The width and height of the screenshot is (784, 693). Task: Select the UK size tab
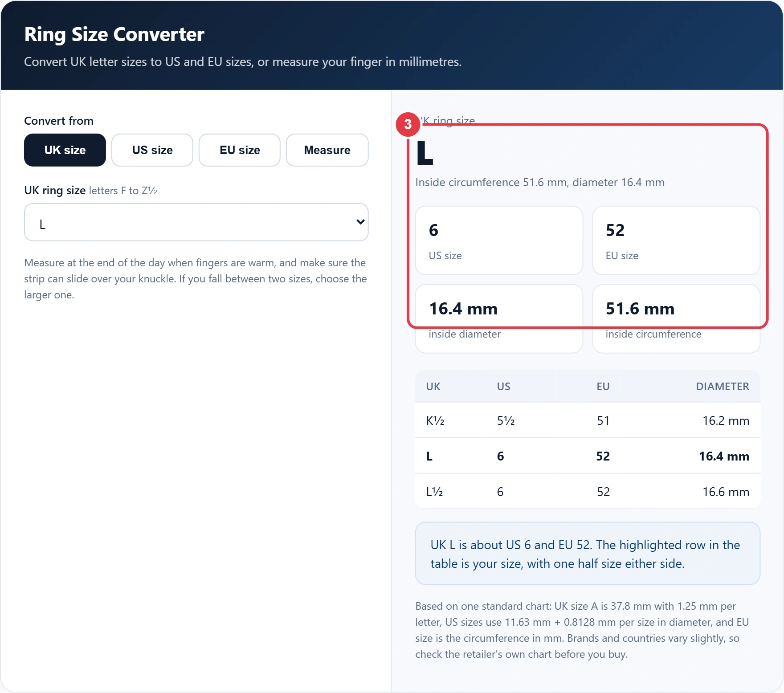click(x=65, y=150)
